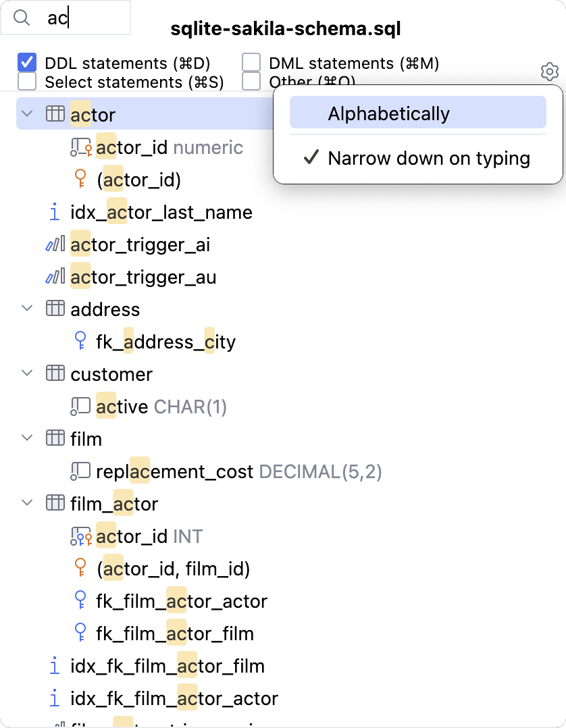Screen dimensions: 566x728
Task: Open the structure view settings gear
Action: 549,72
